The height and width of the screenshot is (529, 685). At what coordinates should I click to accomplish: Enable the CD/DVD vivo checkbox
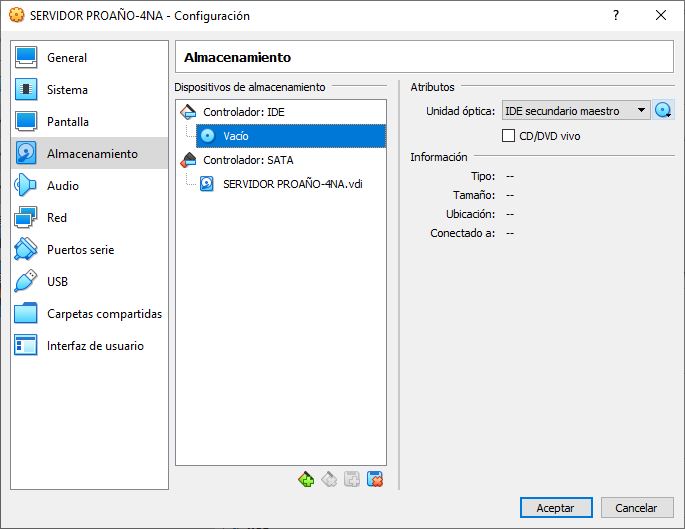[508, 136]
